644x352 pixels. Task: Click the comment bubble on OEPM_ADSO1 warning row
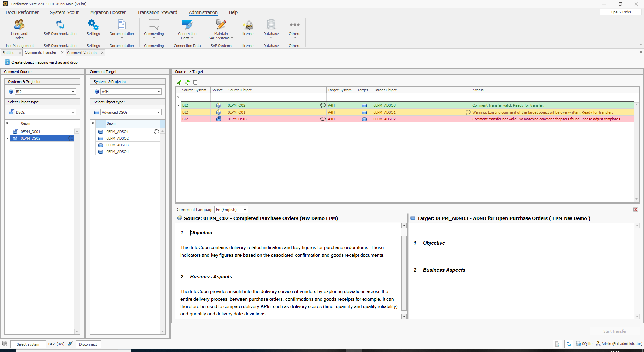pos(468,112)
